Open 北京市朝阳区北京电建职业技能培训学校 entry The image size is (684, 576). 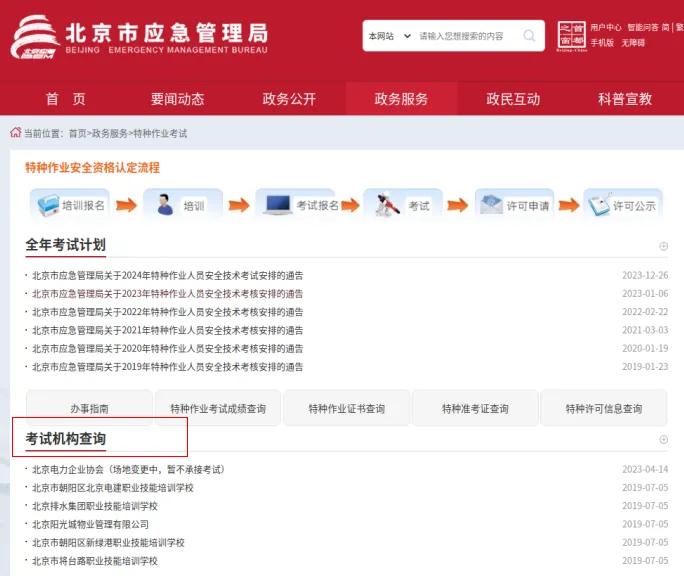[113, 488]
